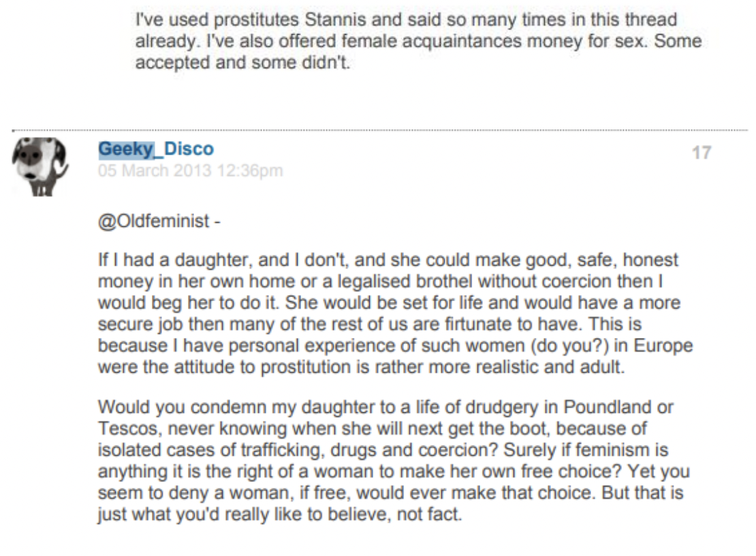Click the paragraph starting "If I had a daughter"
This screenshot has width=756, height=556.
point(395,313)
